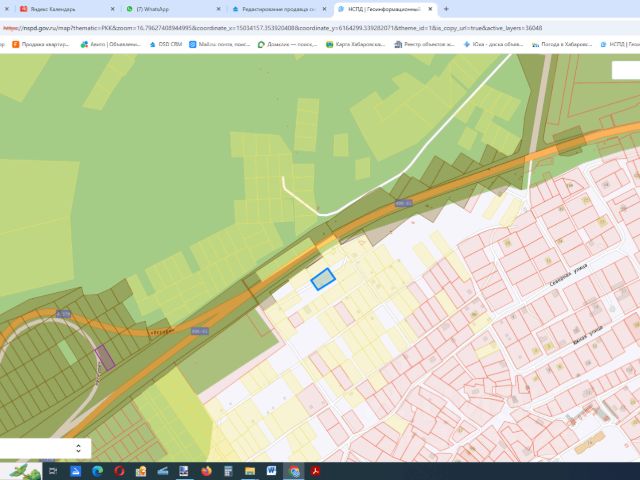The width and height of the screenshot is (640, 480).
Task: Click the purple-outlined parcel on the map
Action: (105, 358)
